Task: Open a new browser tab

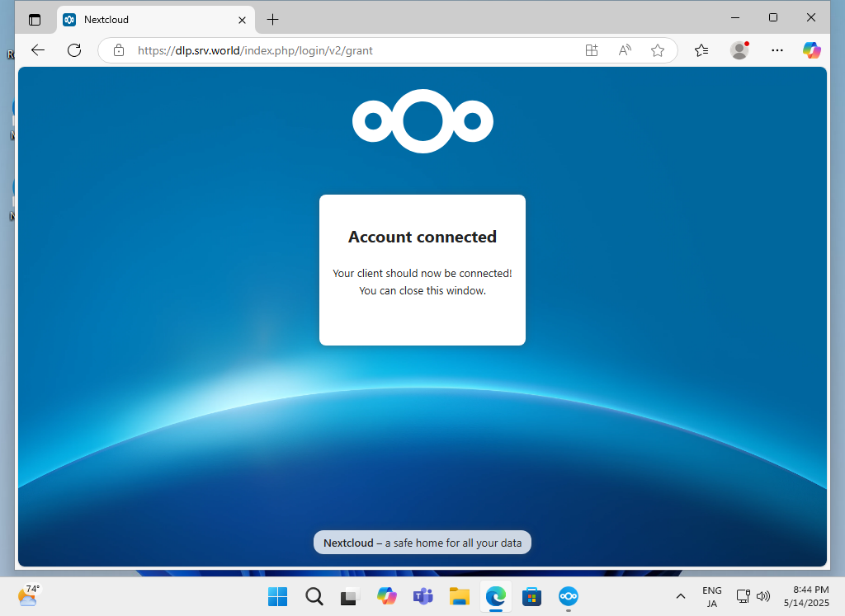Action: [x=272, y=20]
